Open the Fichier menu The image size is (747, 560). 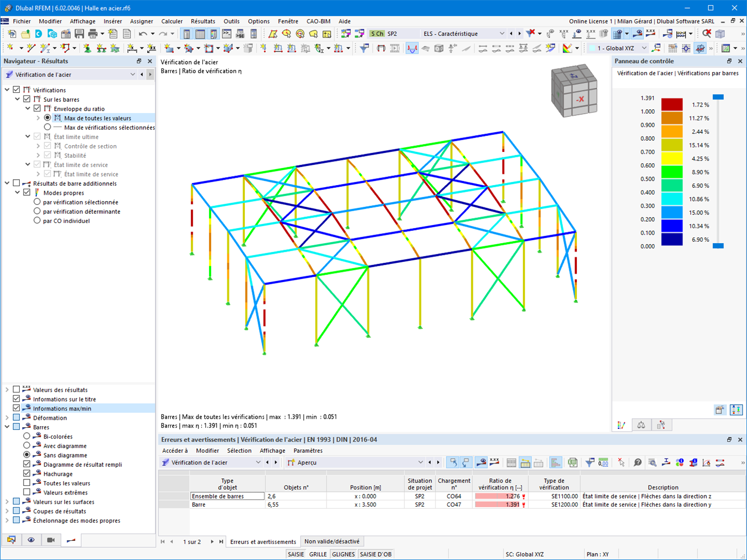click(22, 21)
